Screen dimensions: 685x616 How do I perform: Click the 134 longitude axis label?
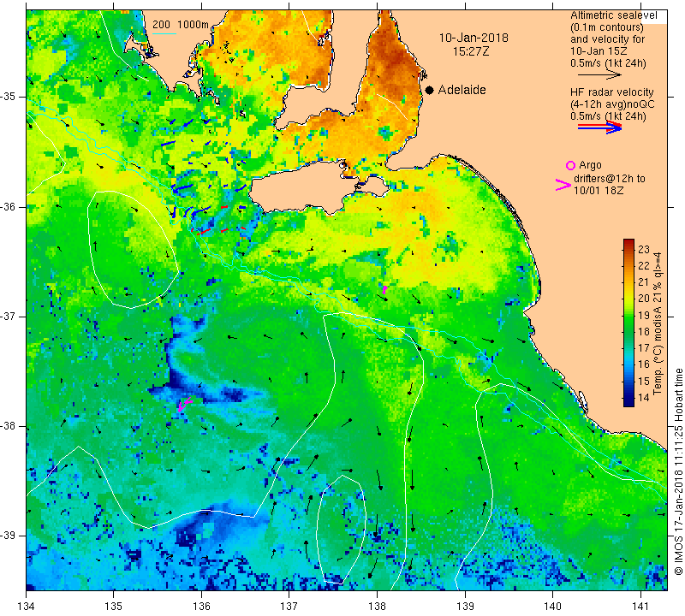[27, 607]
